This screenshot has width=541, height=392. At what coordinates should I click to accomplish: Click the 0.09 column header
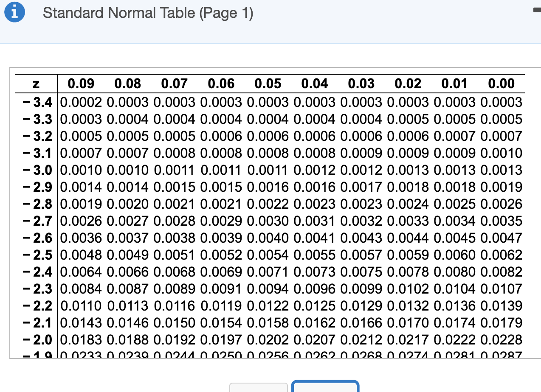coord(81,83)
